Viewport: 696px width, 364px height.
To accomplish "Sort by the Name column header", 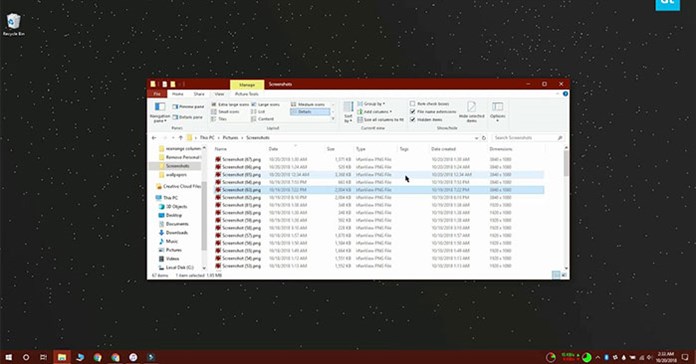I will click(x=221, y=149).
